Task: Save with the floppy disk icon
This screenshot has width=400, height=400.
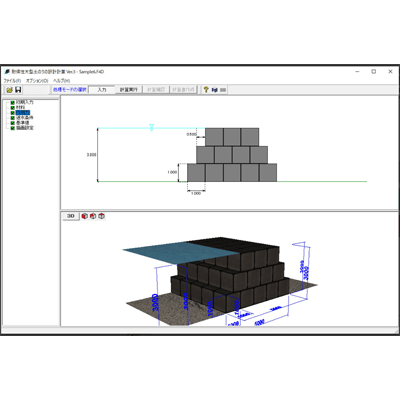Action: (x=18, y=90)
